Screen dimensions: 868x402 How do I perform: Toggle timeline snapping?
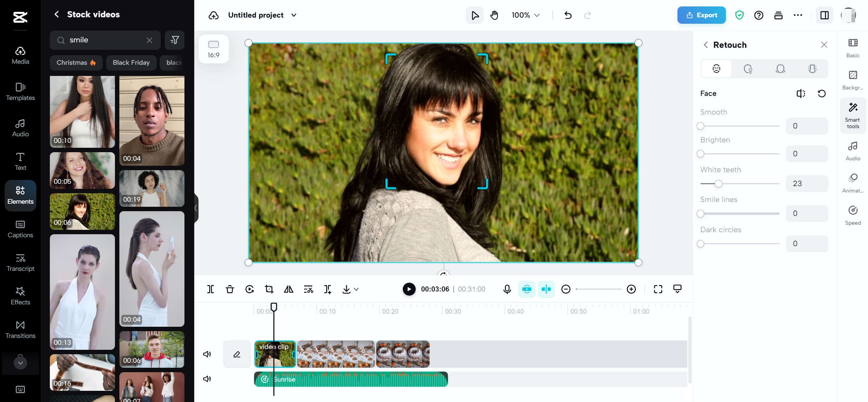pyautogui.click(x=527, y=289)
